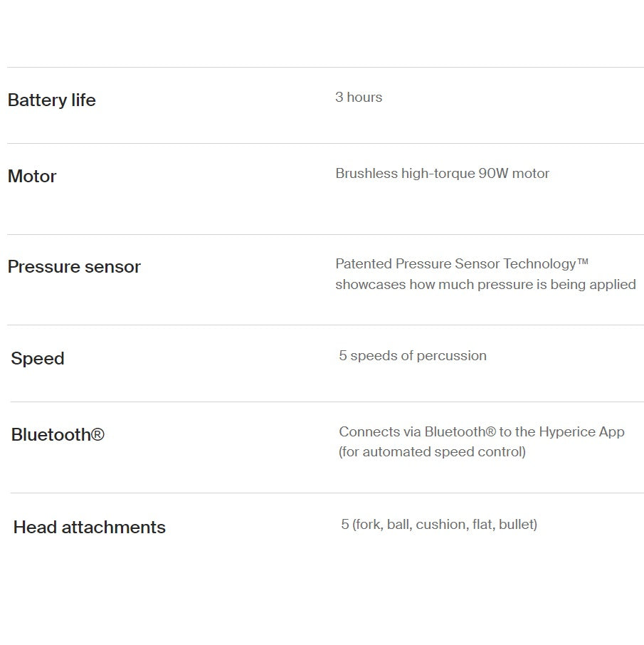Click "90W" in the motor description
The image size is (644, 645).
[494, 174]
